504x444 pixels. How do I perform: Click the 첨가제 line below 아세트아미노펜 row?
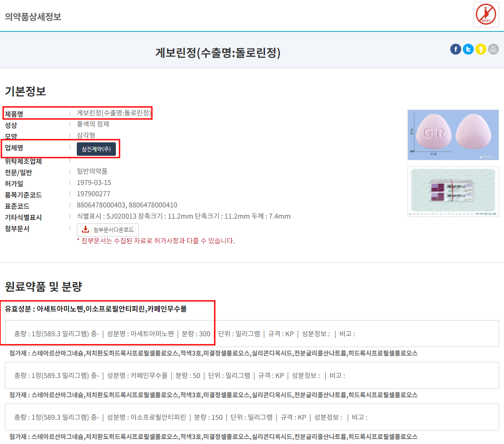point(213,353)
